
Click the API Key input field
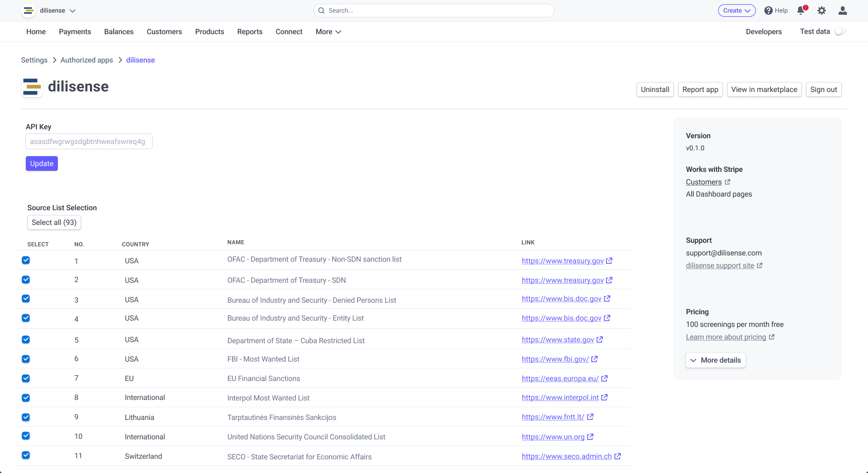click(88, 141)
